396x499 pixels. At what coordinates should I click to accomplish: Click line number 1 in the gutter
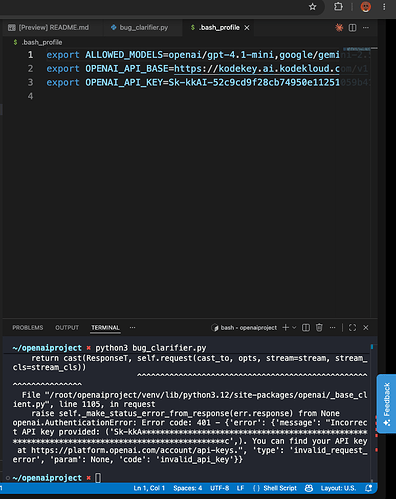(30, 55)
